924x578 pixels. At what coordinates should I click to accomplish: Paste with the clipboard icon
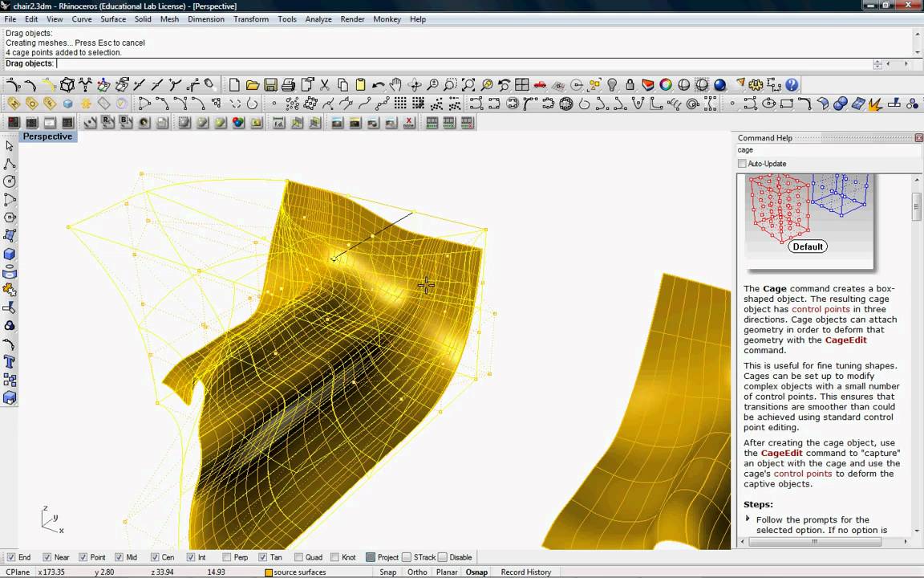coord(361,85)
